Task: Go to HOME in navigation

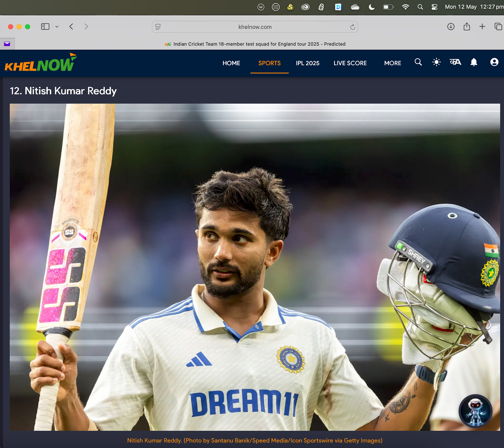Action: point(231,63)
